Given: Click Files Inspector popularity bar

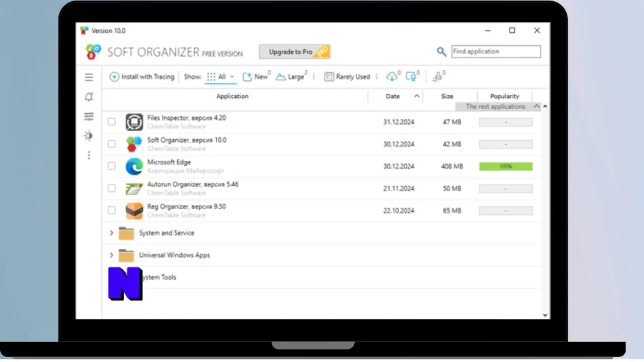Looking at the screenshot, I should (x=506, y=122).
